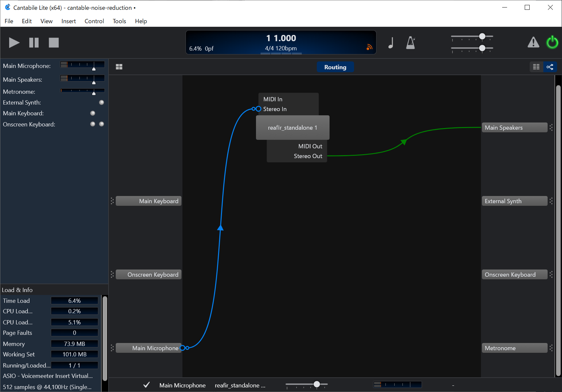Click the tap tempo note icon
Viewport: 562px width, 392px height.
point(391,43)
